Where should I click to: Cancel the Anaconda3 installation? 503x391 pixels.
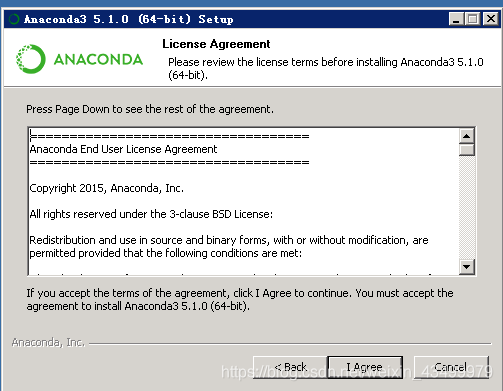pyautogui.click(x=451, y=367)
